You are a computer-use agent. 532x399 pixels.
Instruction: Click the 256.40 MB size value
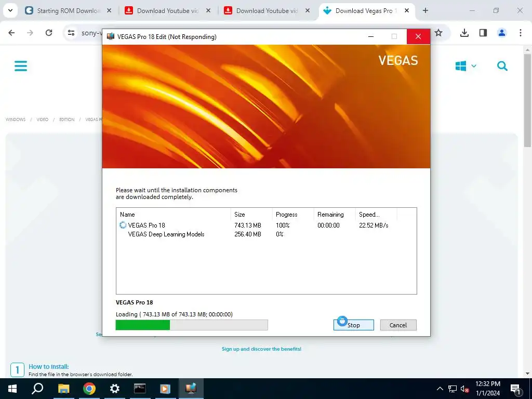(248, 234)
